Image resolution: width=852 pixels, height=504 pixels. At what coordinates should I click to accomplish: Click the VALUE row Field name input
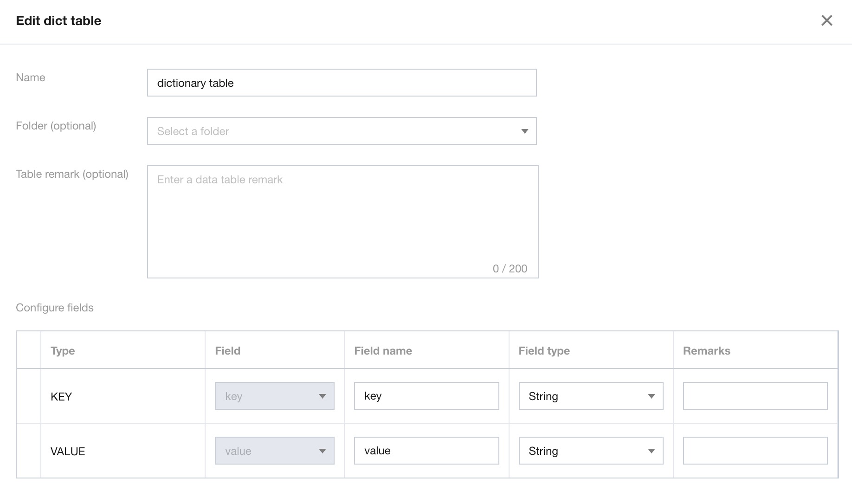pos(426,451)
